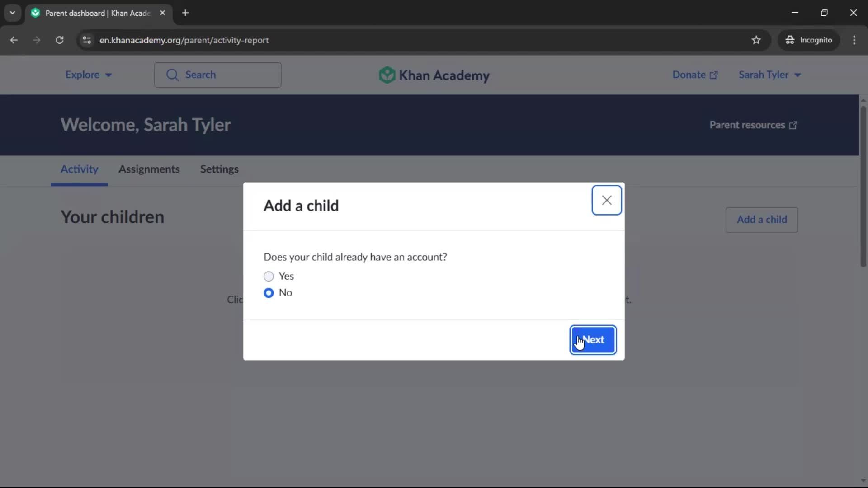Viewport: 868px width, 488px height.
Task: Select the Yes radio button
Action: coord(269,276)
